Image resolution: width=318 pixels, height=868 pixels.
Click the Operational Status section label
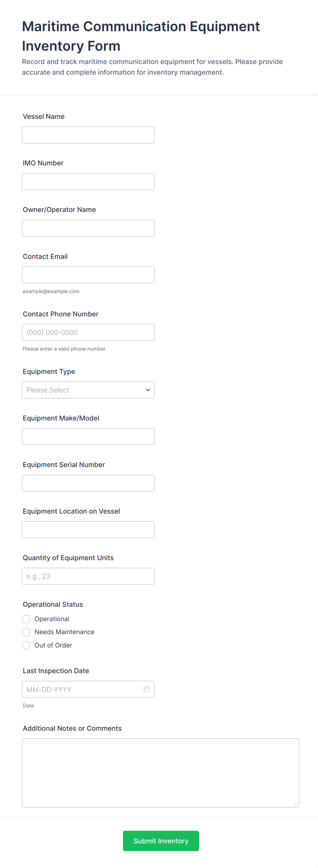(x=53, y=604)
